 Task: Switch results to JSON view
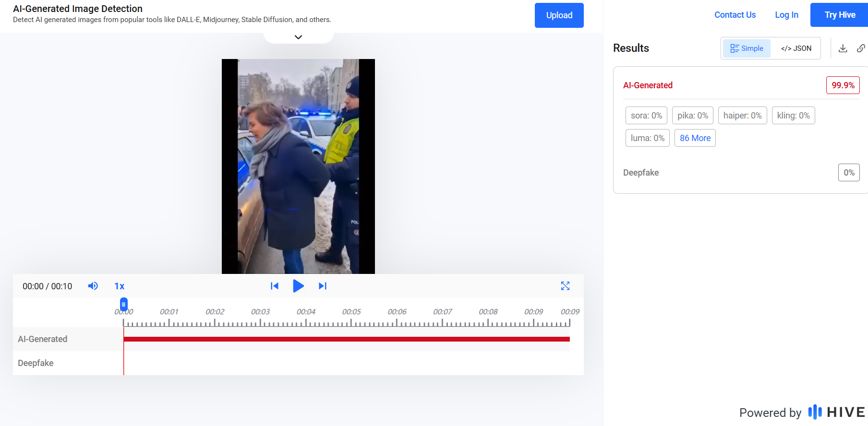tap(796, 48)
